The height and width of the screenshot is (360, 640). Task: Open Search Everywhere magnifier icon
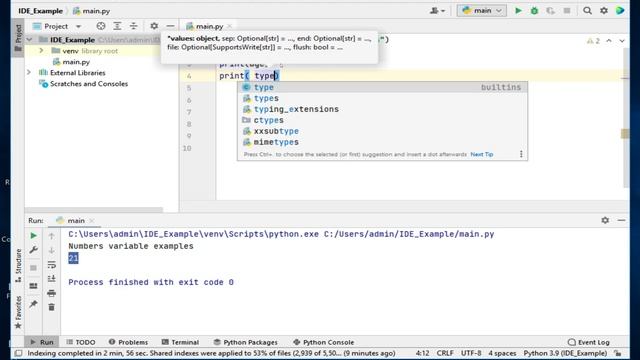pyautogui.click(x=587, y=11)
